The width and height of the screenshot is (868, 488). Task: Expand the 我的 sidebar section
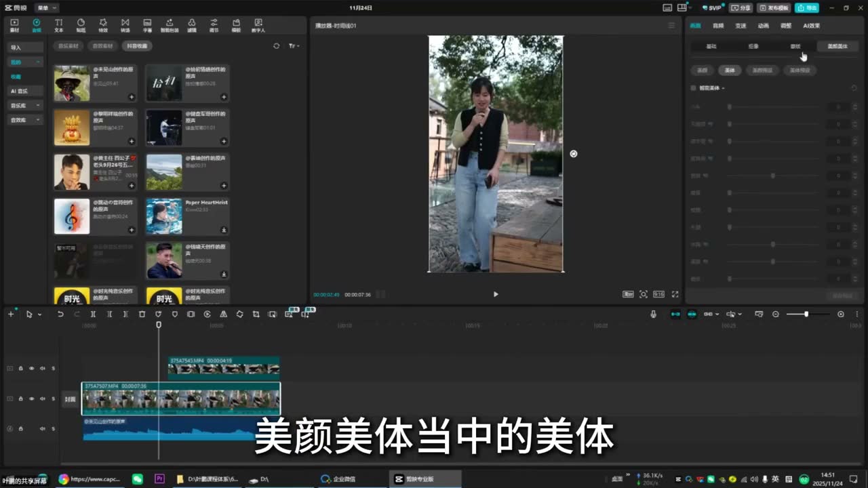pyautogui.click(x=25, y=62)
